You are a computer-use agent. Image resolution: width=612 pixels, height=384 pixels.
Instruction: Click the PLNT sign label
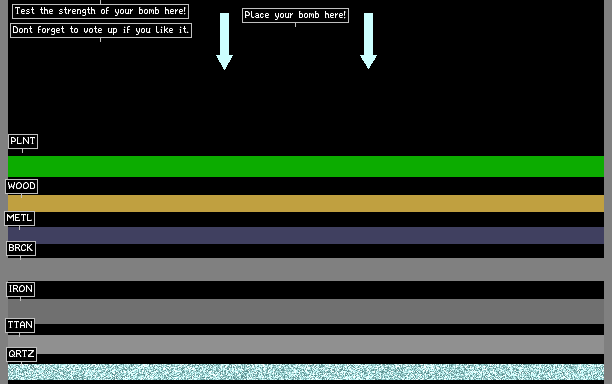(23, 141)
